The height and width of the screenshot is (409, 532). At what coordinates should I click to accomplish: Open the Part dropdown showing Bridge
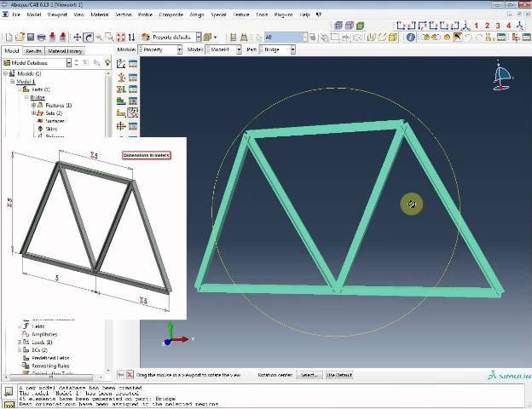(x=294, y=50)
